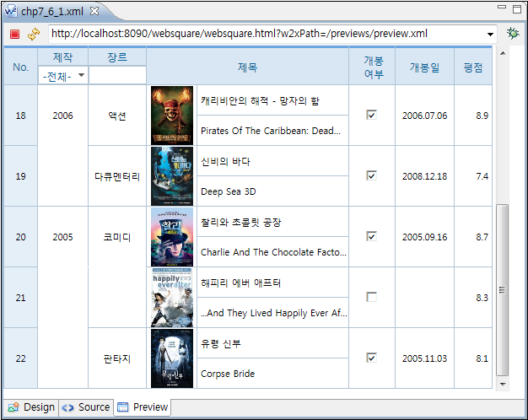Screen dimensions: 528x420
Task: Click the red stop button in the toolbar
Action: coord(15,34)
